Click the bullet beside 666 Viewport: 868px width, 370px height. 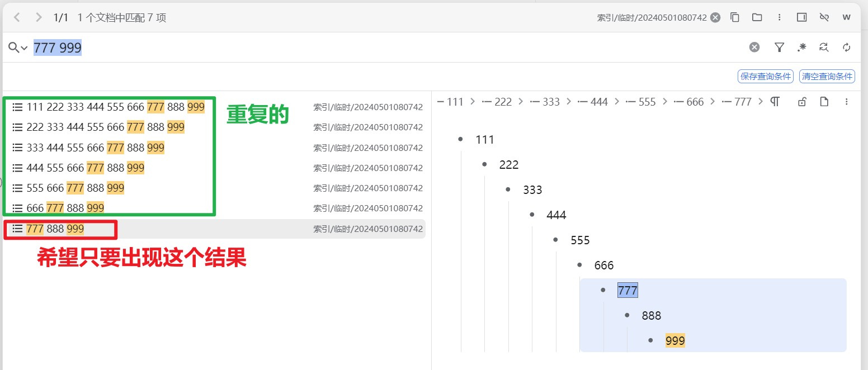pos(579,264)
